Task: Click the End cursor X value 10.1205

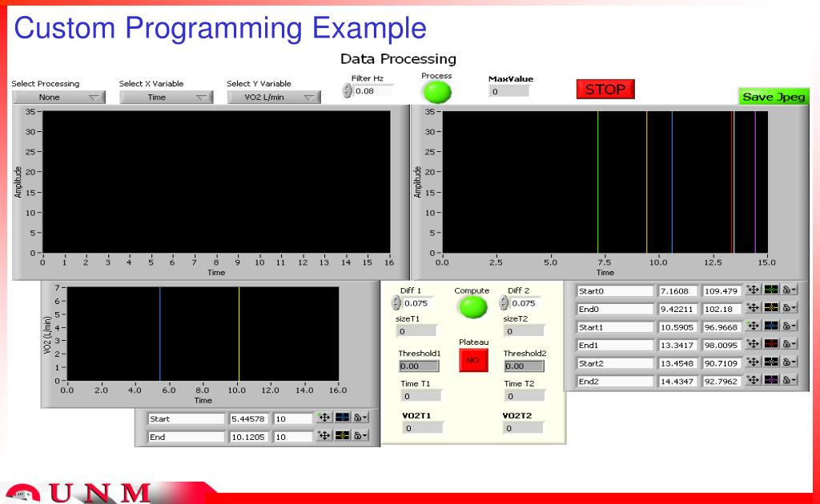Action: (248, 437)
